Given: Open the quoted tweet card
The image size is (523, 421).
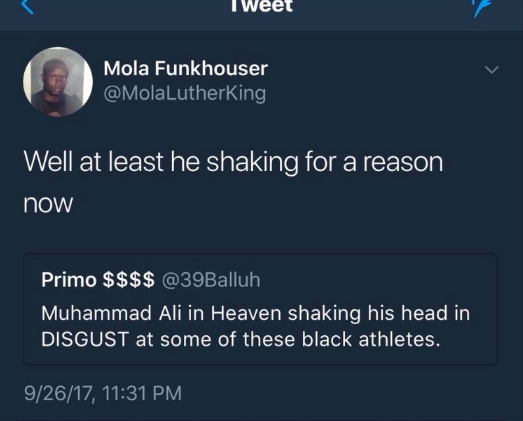Looking at the screenshot, I should click(x=260, y=309).
